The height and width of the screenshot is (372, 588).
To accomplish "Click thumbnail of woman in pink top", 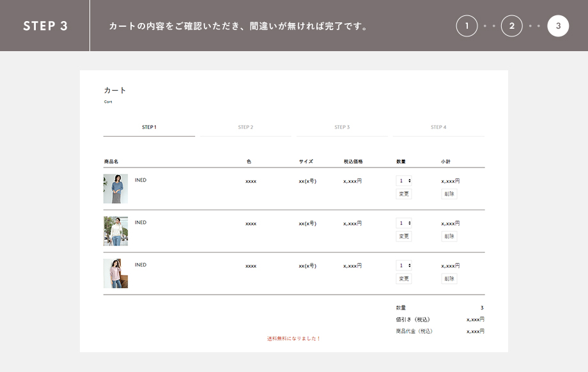I will tap(116, 274).
